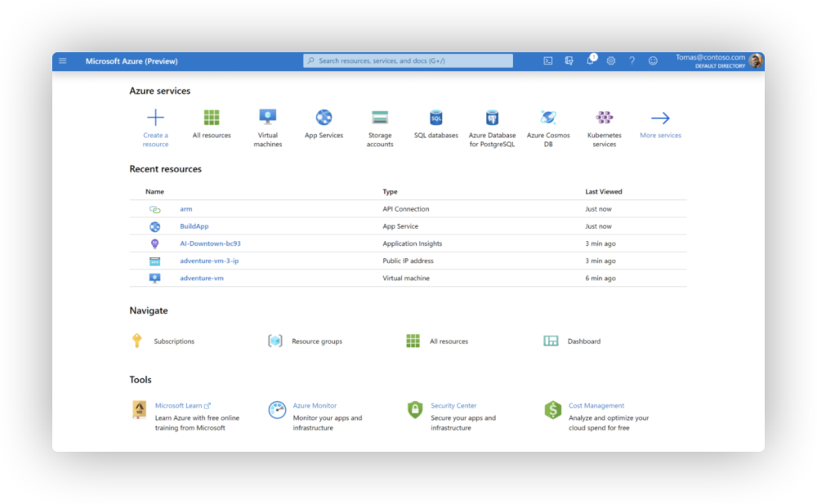Open the Security Center link
The image size is (817, 504).
click(453, 405)
